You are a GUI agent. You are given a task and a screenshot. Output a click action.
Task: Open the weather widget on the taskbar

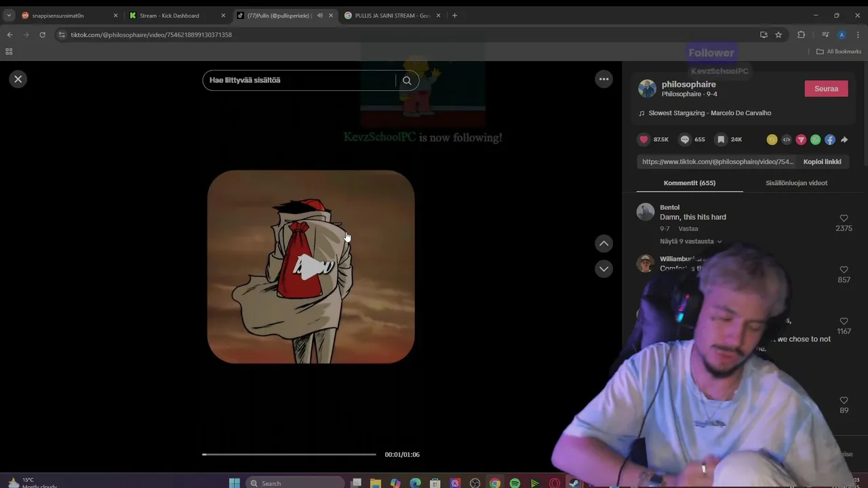click(33, 483)
